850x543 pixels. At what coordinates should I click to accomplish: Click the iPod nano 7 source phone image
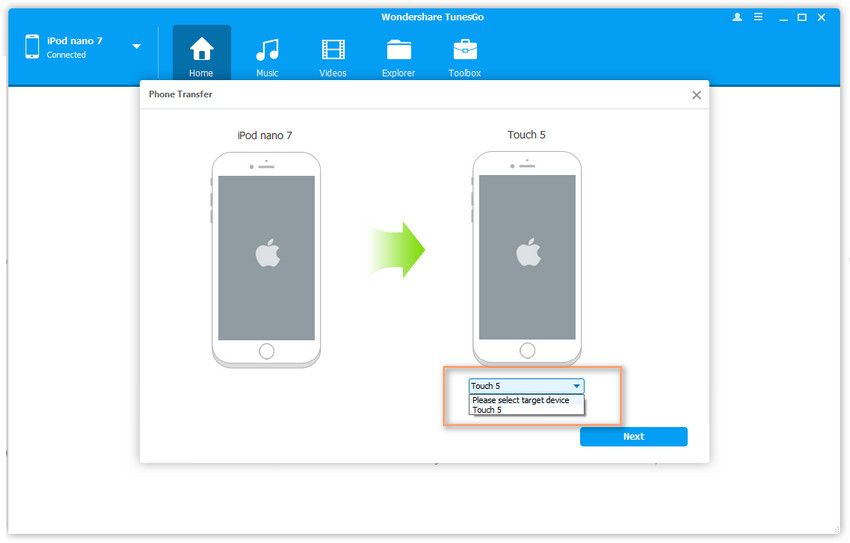(266, 258)
